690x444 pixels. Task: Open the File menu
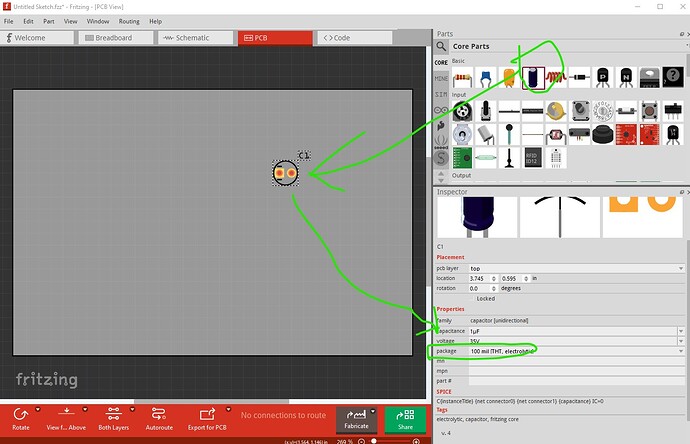coord(8,21)
